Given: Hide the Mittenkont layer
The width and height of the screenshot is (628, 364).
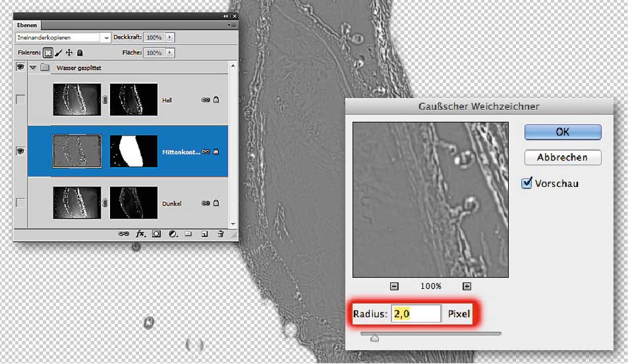Looking at the screenshot, I should [20, 151].
